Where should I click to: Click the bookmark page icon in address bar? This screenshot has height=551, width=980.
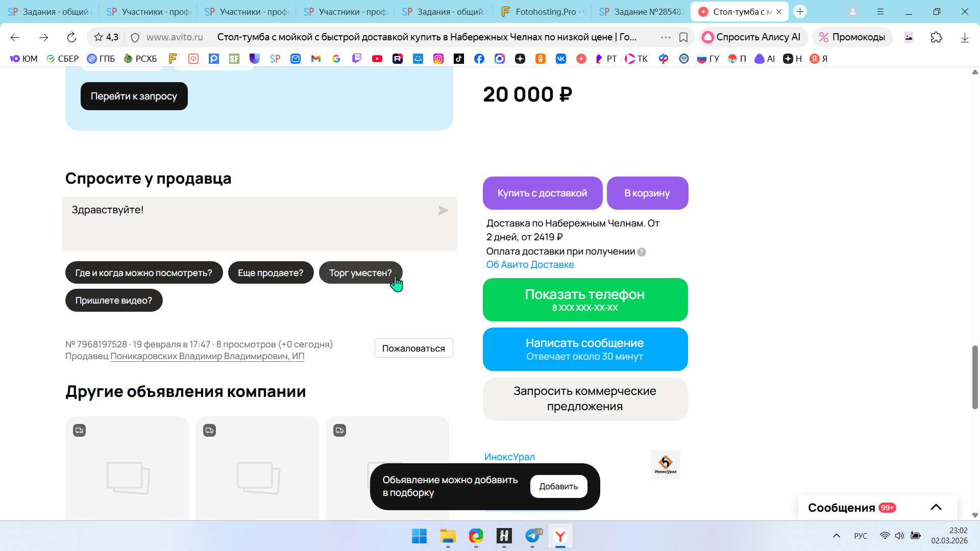point(683,37)
